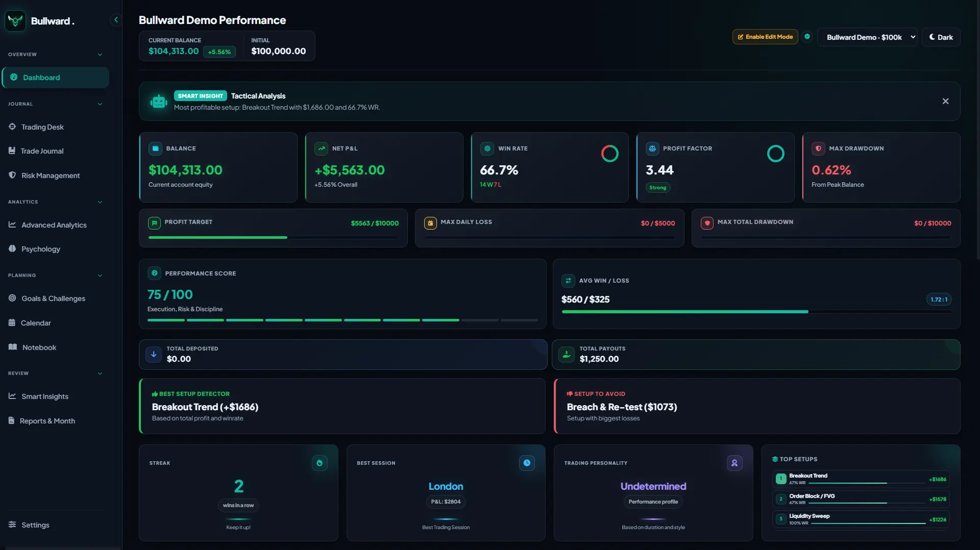Collapse the Review sidebar section
Viewport: 980px width, 550px height.
100,373
